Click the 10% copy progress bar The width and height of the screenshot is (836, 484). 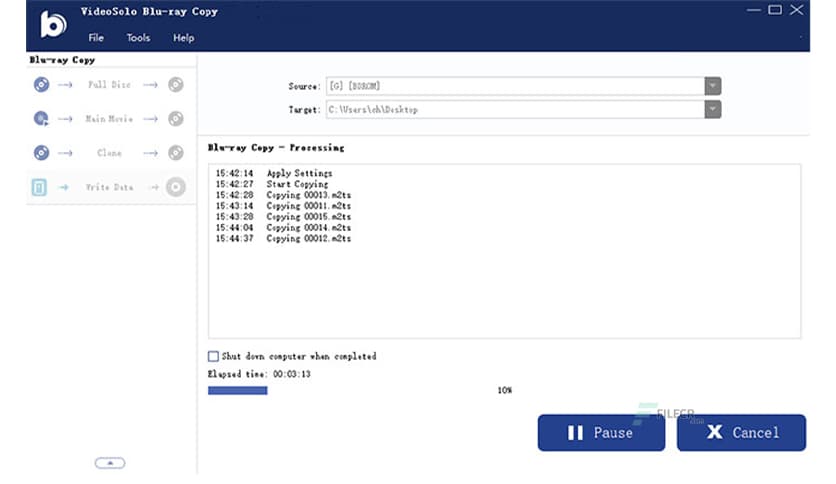click(237, 391)
